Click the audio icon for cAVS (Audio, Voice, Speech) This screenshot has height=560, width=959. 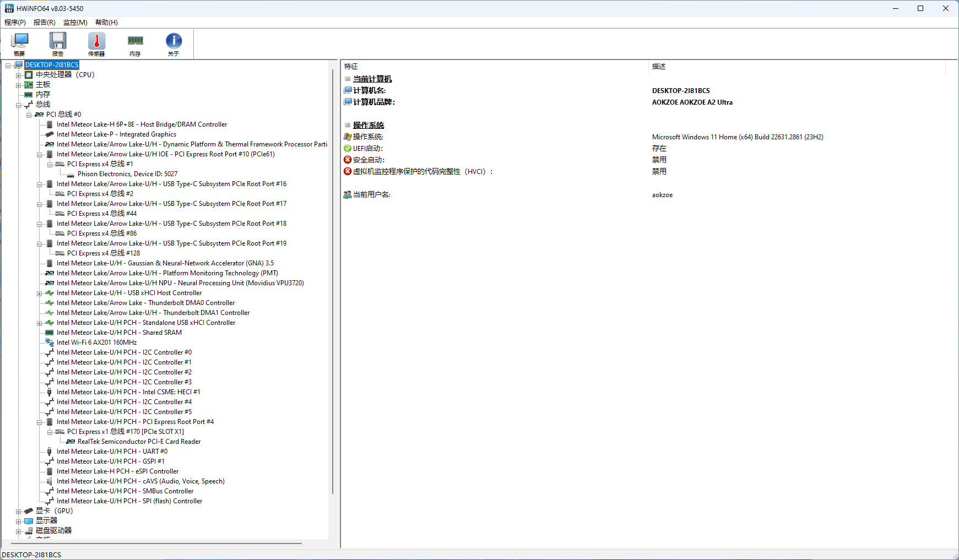(x=50, y=481)
